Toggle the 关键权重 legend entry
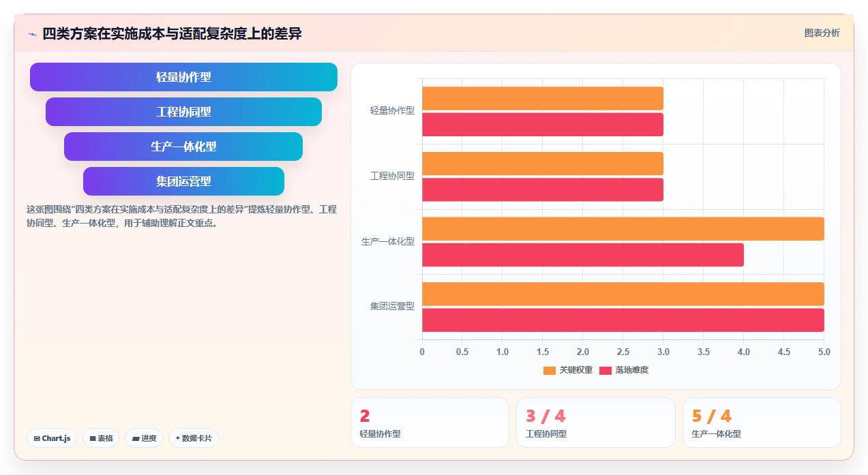 (567, 370)
